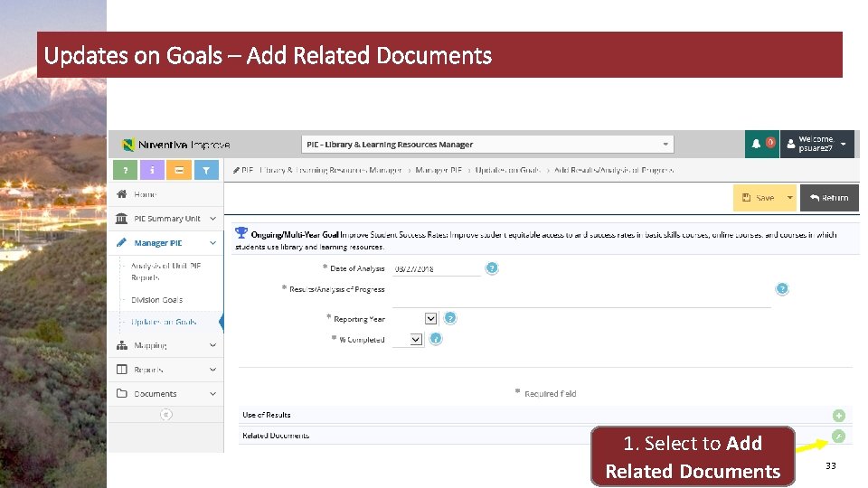Click the Documents folder icon
This screenshot has width=868, height=488.
pyautogui.click(x=122, y=393)
